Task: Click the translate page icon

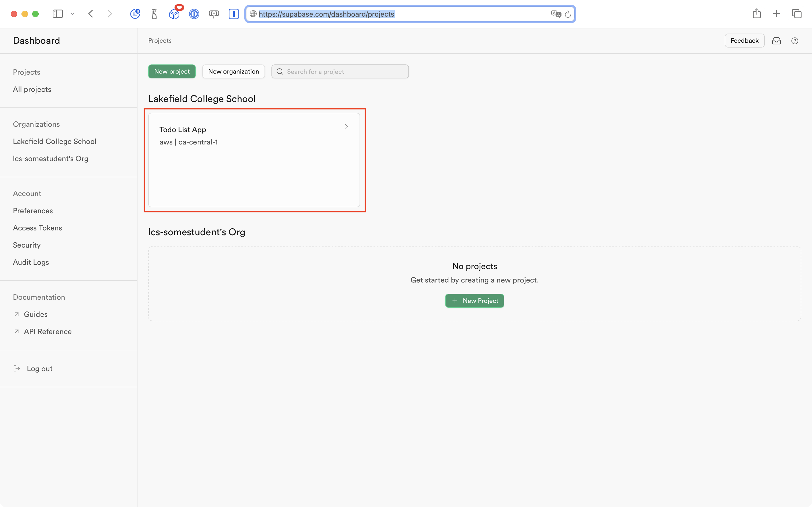Action: (556, 14)
